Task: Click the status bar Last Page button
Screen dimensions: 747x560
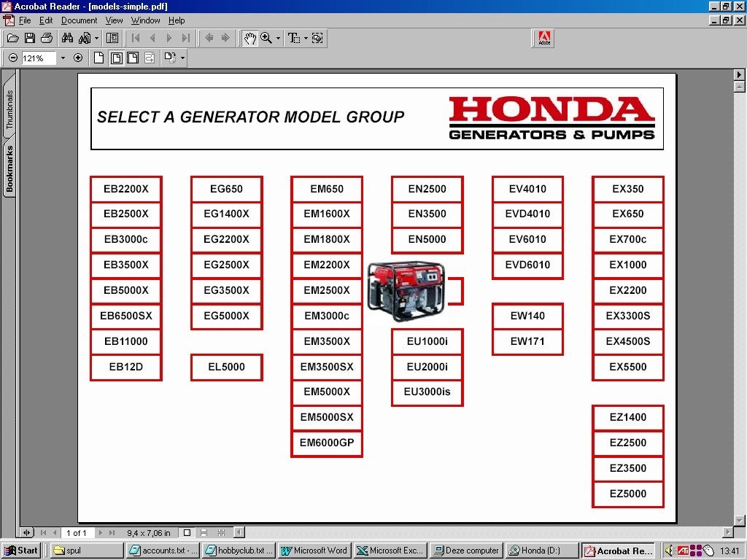Action: pos(112,533)
